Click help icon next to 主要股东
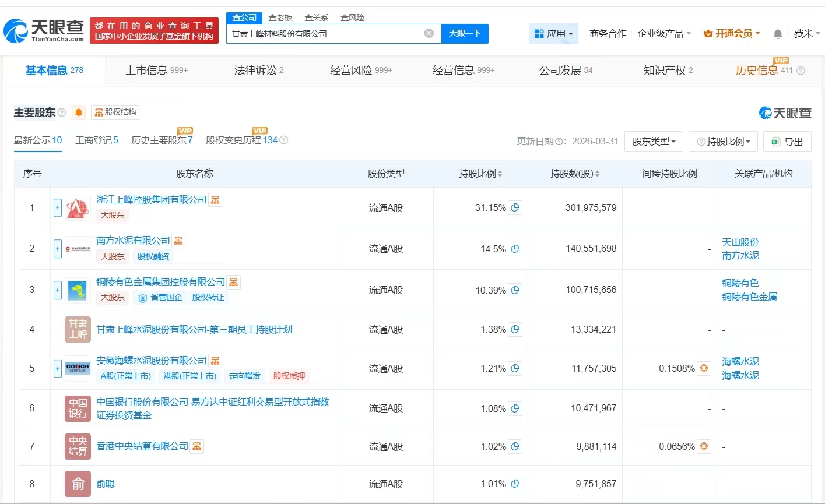The height and width of the screenshot is (504, 825). click(x=62, y=112)
